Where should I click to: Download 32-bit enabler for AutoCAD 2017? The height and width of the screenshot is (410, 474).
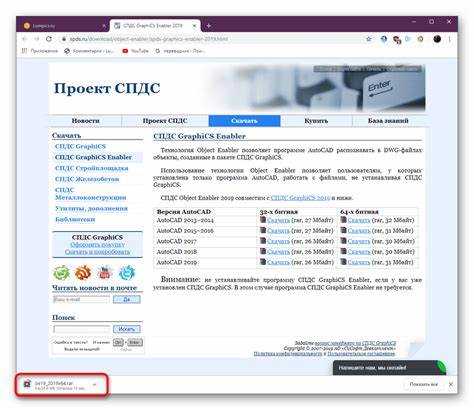[278, 241]
